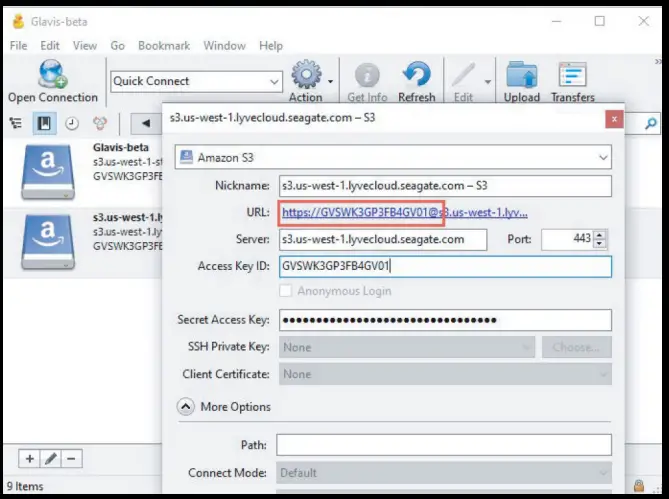This screenshot has width=669, height=499.
Task: Click the Get Info toolbar icon
Action: [367, 75]
